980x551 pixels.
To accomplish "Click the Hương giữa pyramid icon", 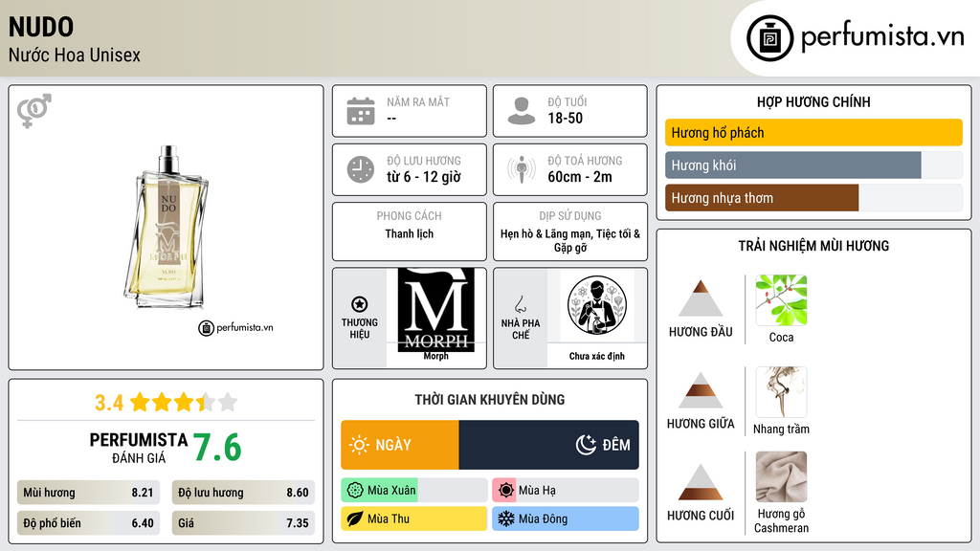I will pos(701,390).
